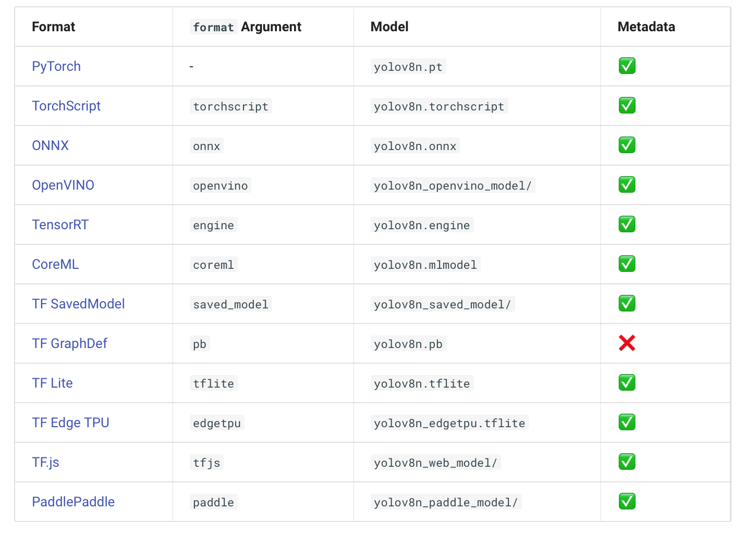This screenshot has height=547, width=756.
Task: Select the 'paddle' argument code
Action: pyautogui.click(x=213, y=502)
